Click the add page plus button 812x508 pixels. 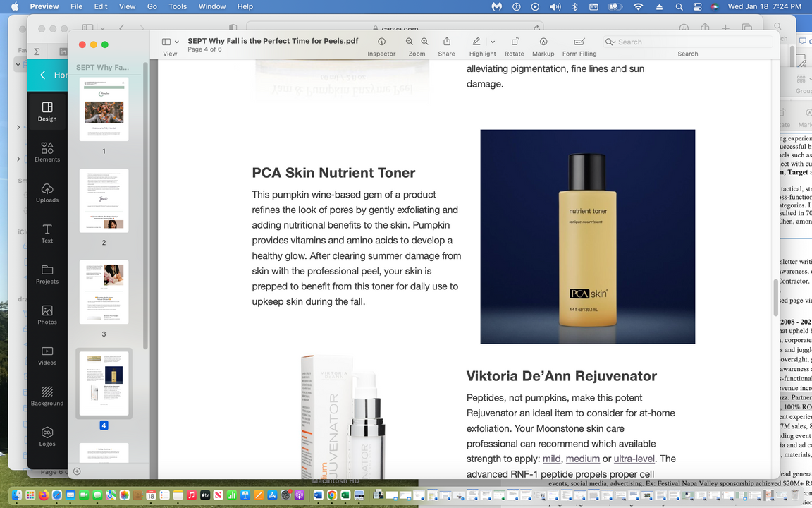[x=78, y=471]
